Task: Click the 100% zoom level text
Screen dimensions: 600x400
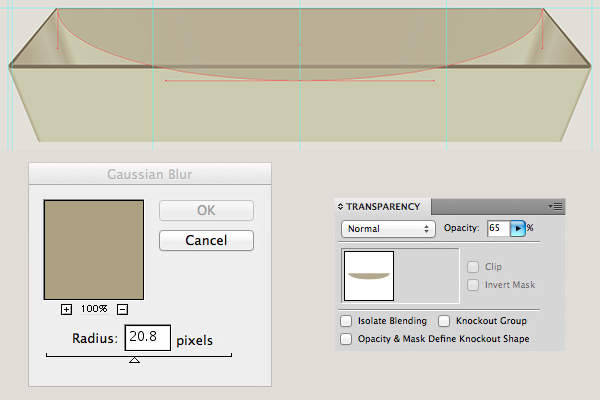Action: click(94, 309)
